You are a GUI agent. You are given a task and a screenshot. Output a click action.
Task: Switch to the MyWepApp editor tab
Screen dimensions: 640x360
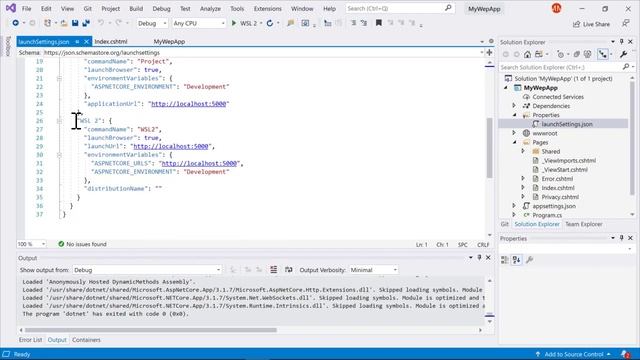coord(169,42)
